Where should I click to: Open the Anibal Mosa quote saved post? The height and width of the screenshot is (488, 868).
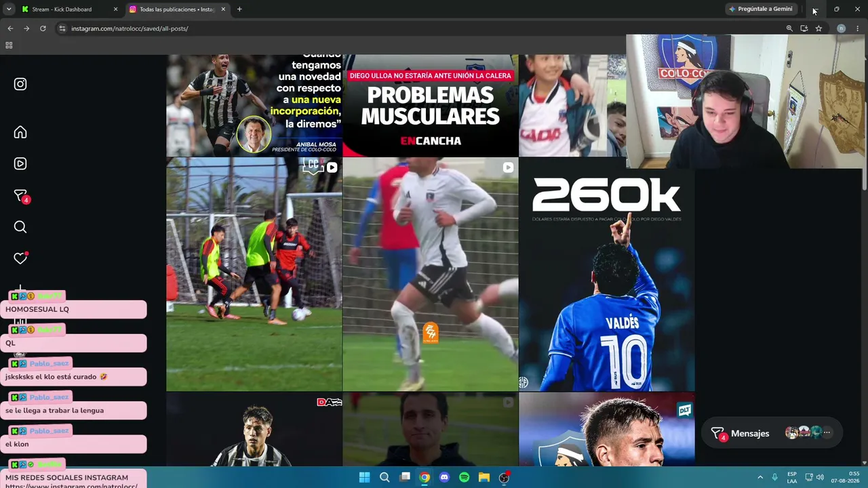point(254,105)
